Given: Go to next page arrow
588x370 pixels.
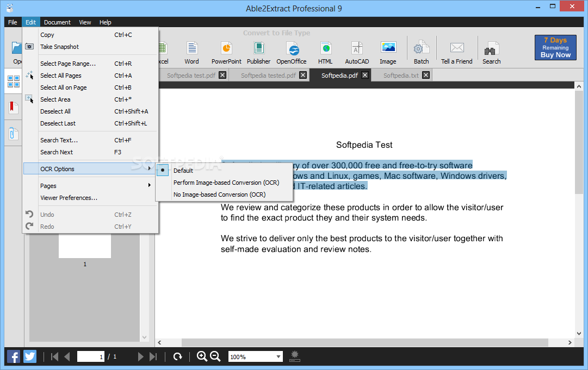Looking at the screenshot, I should pos(141,356).
